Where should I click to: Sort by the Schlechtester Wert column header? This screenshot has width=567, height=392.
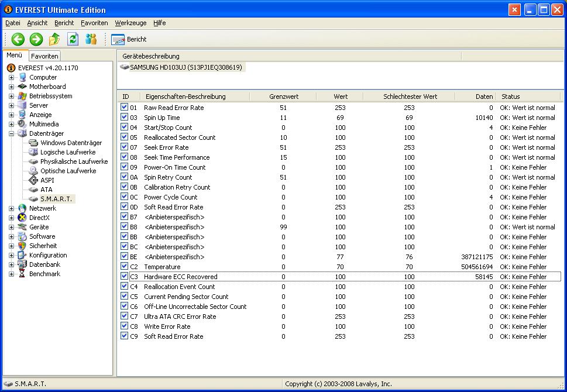click(410, 97)
